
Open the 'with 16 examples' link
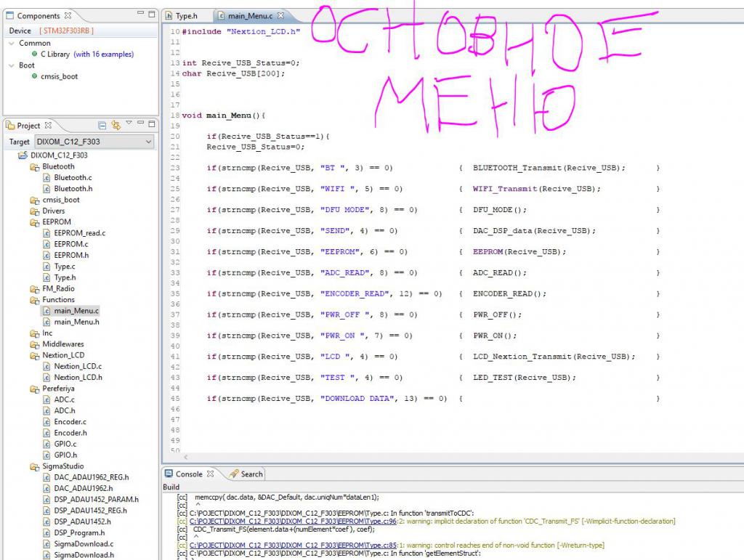(103, 54)
